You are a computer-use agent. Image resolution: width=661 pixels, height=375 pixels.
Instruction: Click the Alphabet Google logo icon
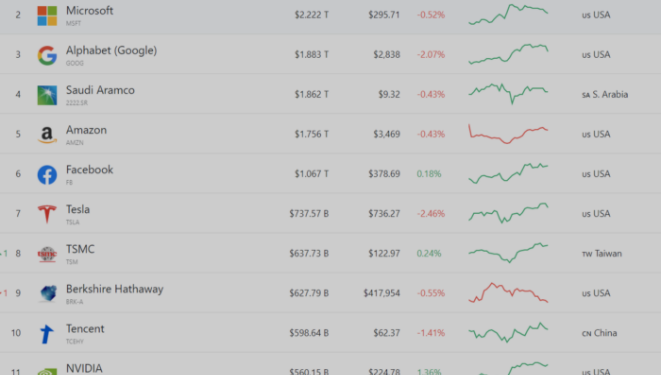coord(47,55)
